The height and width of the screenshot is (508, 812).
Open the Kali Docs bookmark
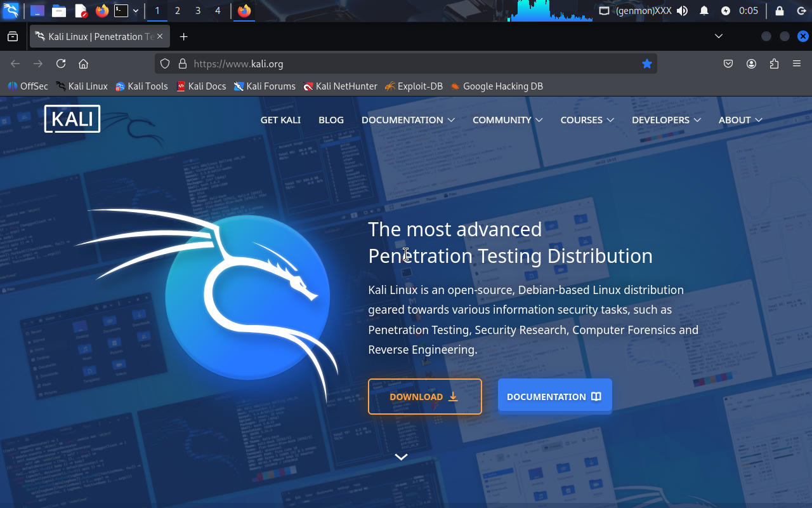[x=200, y=86]
